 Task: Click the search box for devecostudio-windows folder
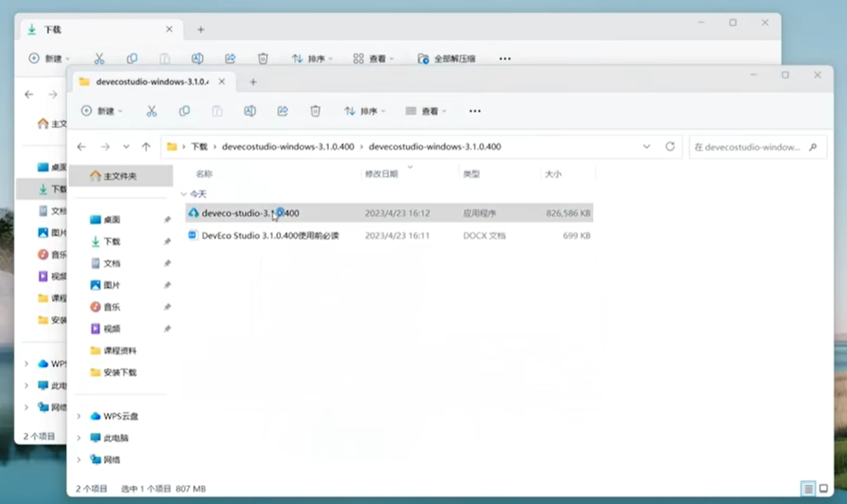pos(758,147)
